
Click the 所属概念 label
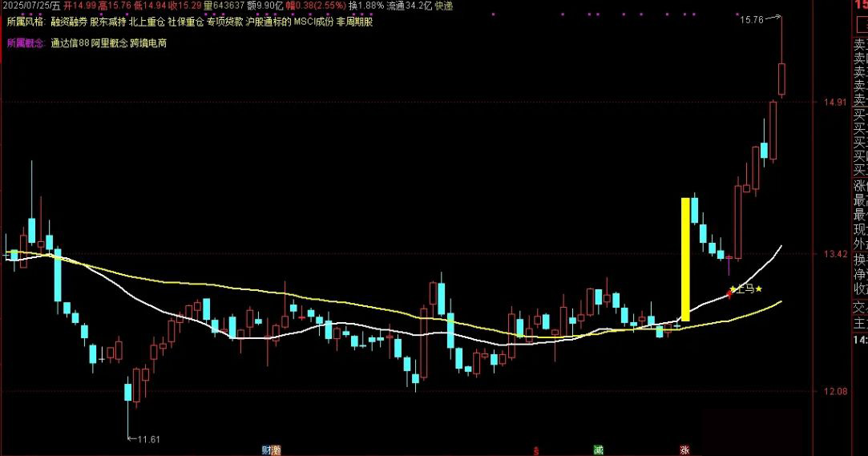coord(26,43)
